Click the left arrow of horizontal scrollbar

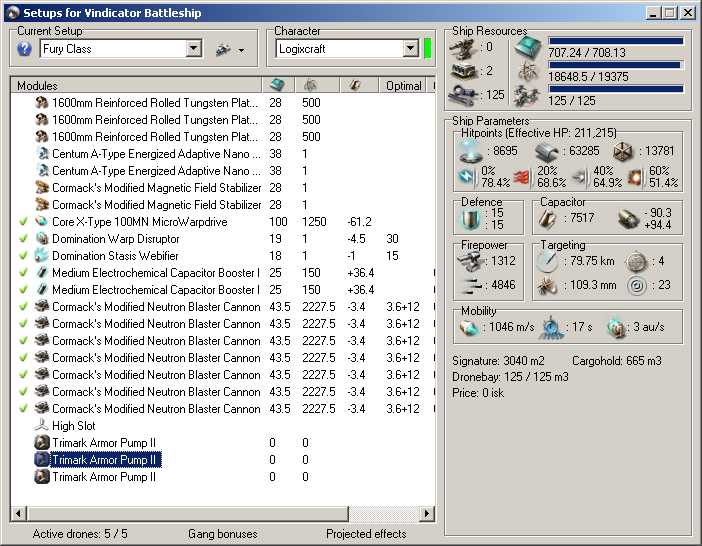pyautogui.click(x=18, y=513)
